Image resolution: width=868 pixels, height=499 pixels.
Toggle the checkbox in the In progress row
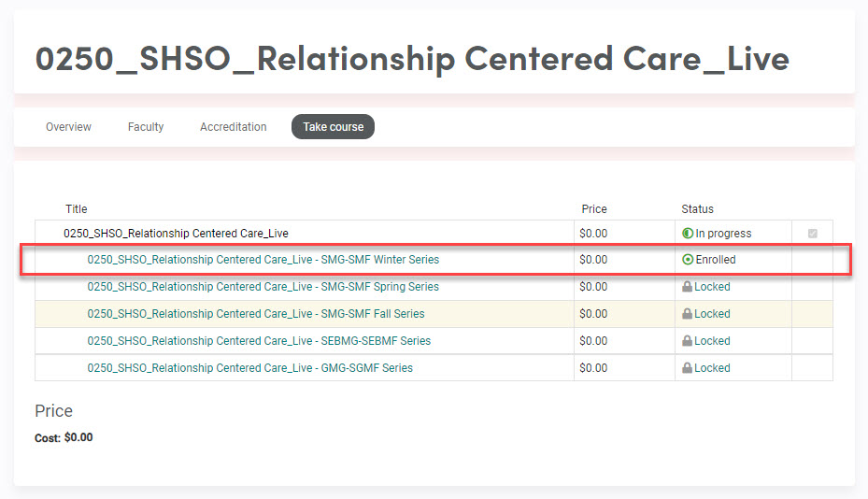[812, 234]
